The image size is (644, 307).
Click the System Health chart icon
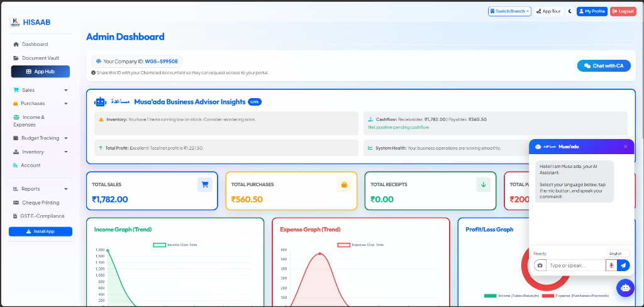[370, 148]
